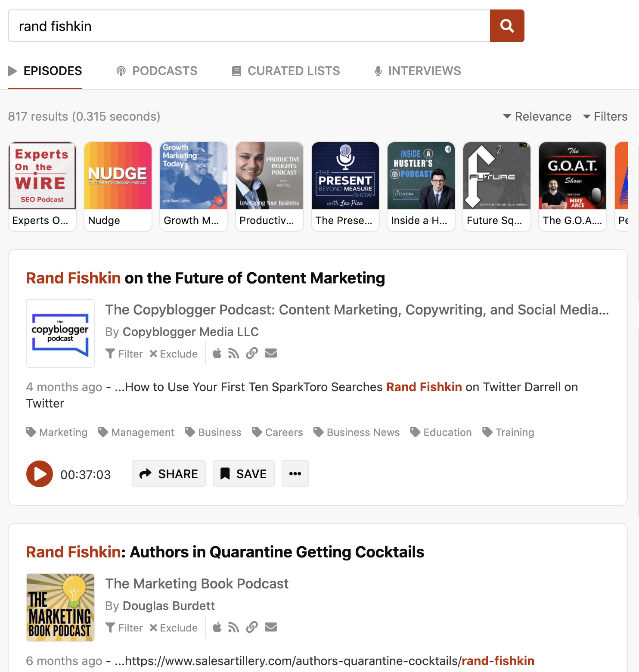The width and height of the screenshot is (639, 672).
Task: Exclude The Copyblogger Podcast from results
Action: coord(174,354)
